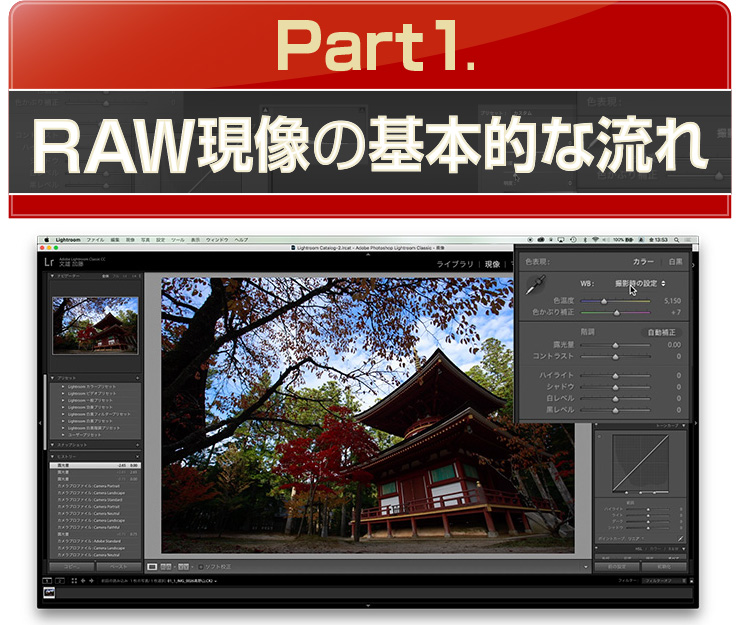740x625 pixels.
Task: Click the Spotlight search icon in menu bar
Action: (677, 240)
